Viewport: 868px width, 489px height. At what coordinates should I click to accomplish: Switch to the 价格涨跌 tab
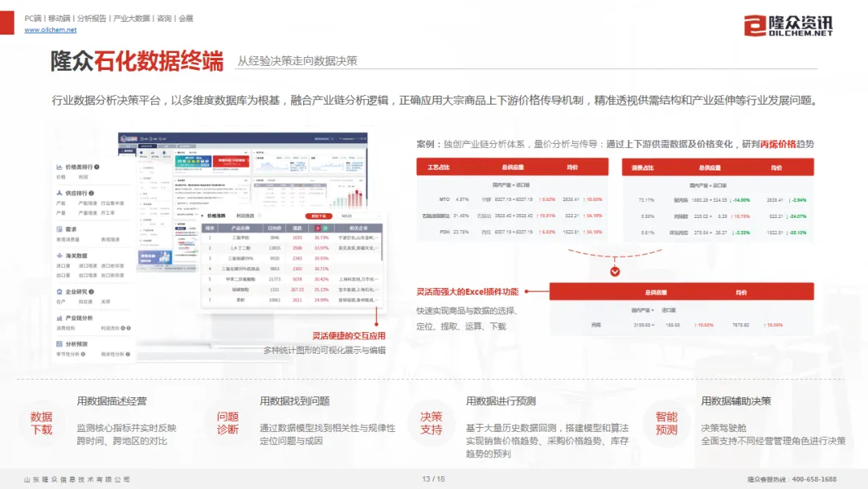point(216,216)
